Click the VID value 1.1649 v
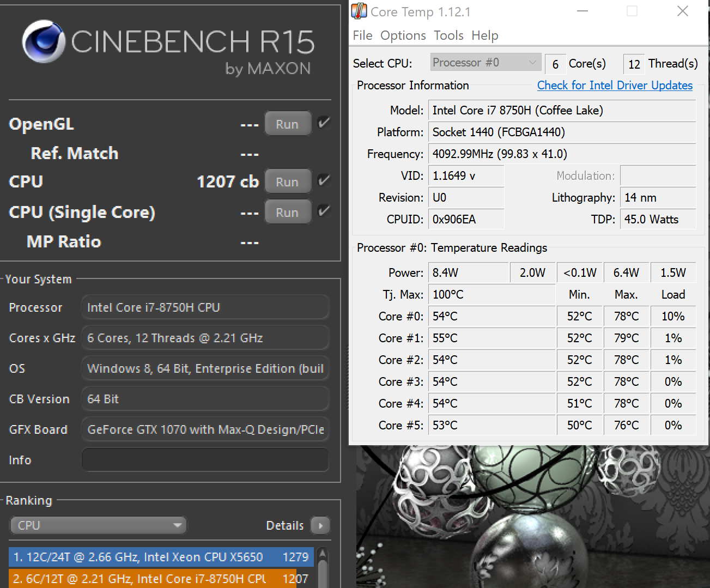This screenshot has width=710, height=588. coord(466,176)
